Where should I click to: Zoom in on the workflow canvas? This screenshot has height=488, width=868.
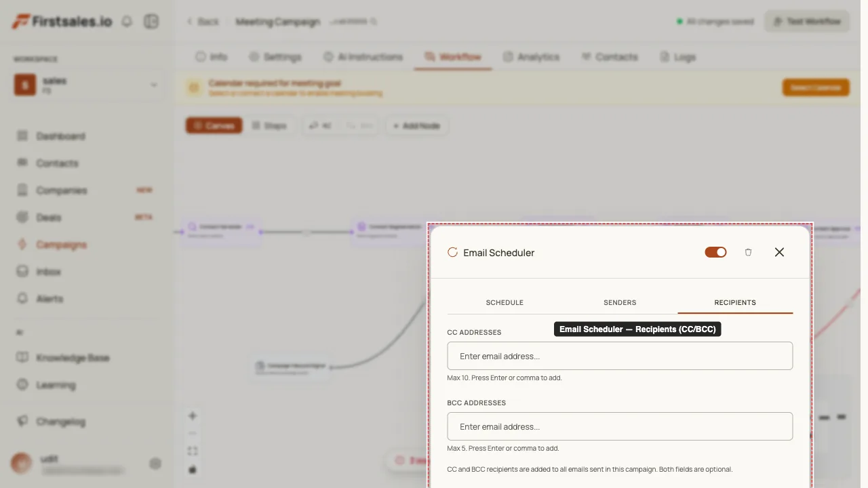coord(193,416)
